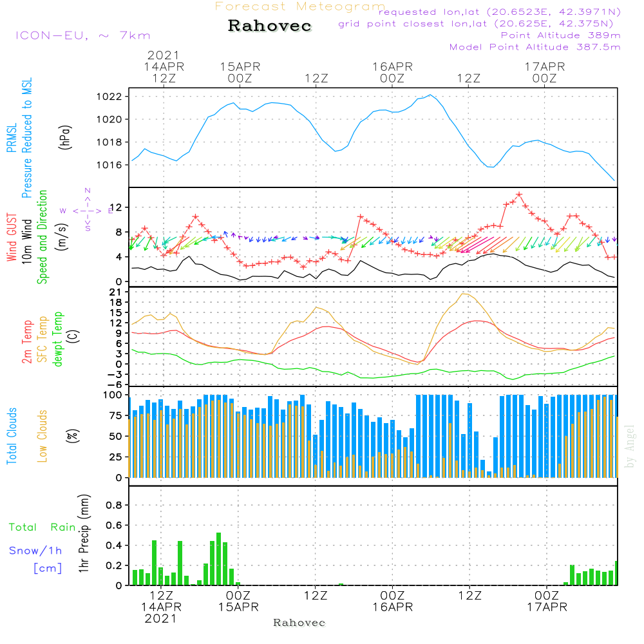Image resolution: width=644 pixels, height=644 pixels.
Task: Click the 25 value on cloud axis
Action: point(116,457)
